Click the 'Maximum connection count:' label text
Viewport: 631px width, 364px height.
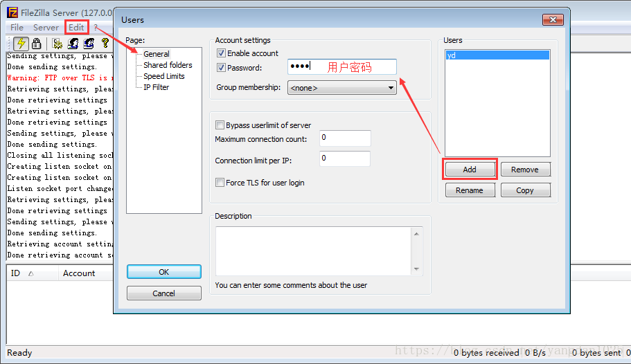tap(260, 139)
